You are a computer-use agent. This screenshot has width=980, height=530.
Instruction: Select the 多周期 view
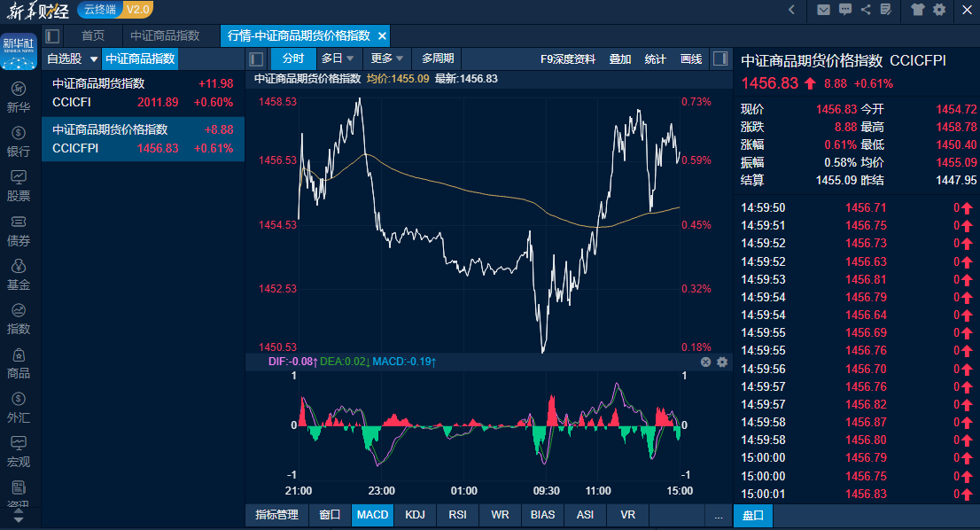click(438, 58)
